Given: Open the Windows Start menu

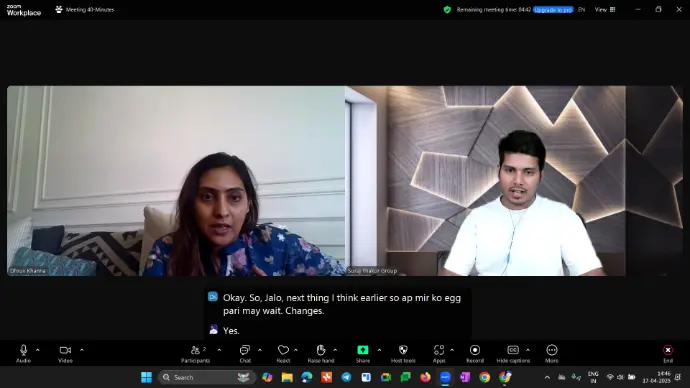Looking at the screenshot, I should pyautogui.click(x=146, y=377).
